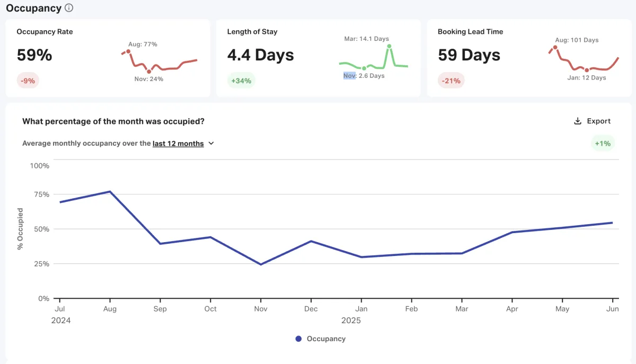This screenshot has height=364, width=636.
Task: Click the Export download icon
Action: click(x=578, y=121)
